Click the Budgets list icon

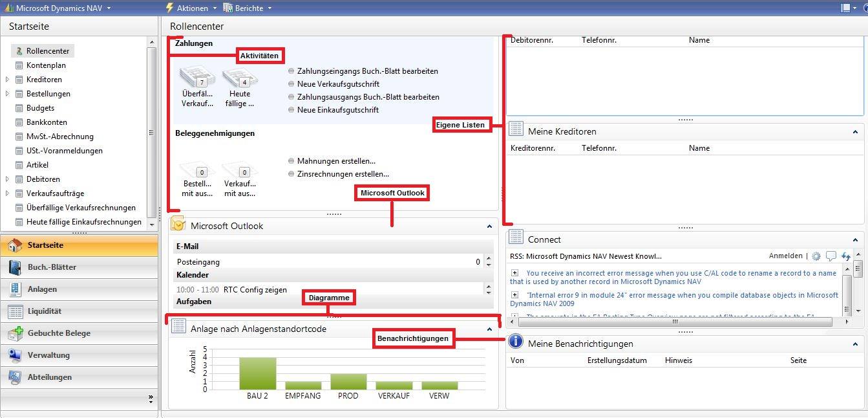tap(19, 108)
